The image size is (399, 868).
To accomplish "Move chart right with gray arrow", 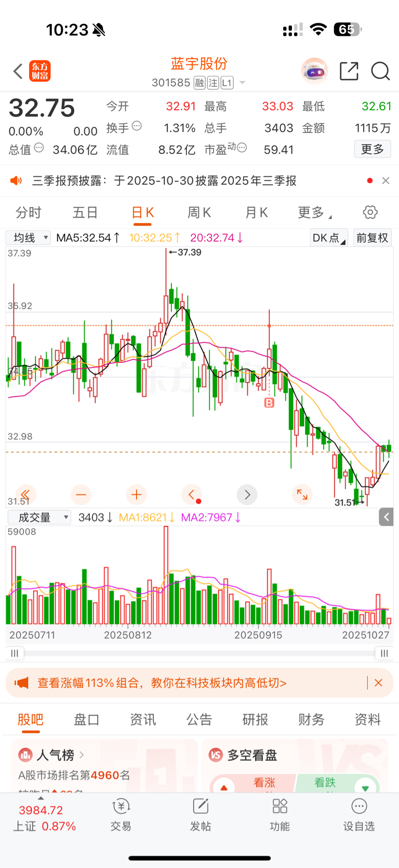I will coord(247,494).
